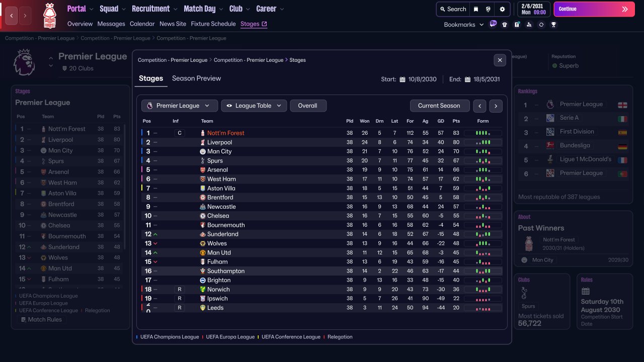
Task: Navigate forward with the top-left arrow
Action: [x=25, y=16]
